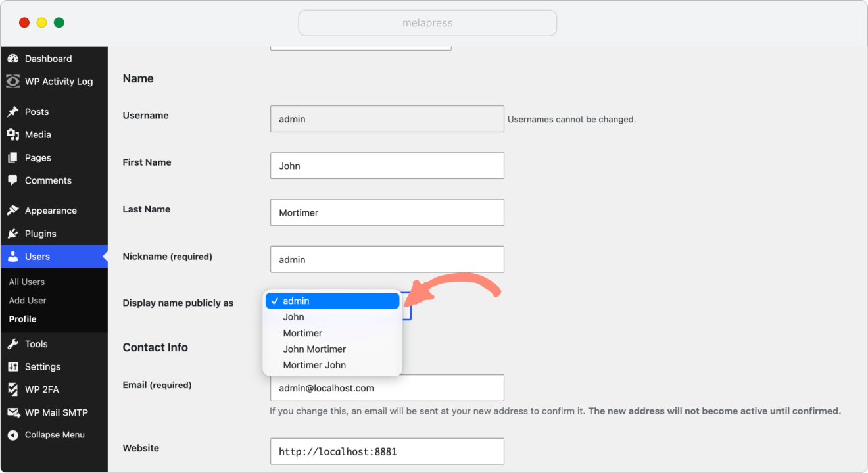Click the Users person icon
The width and height of the screenshot is (868, 473).
12,257
